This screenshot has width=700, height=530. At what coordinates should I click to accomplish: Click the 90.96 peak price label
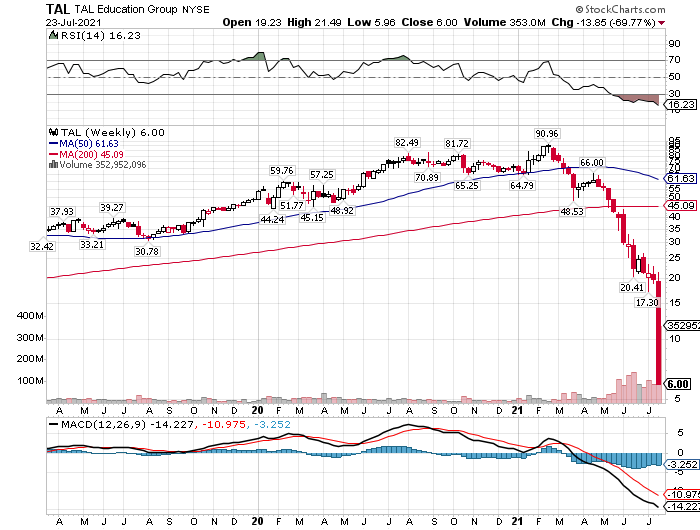[x=547, y=134]
